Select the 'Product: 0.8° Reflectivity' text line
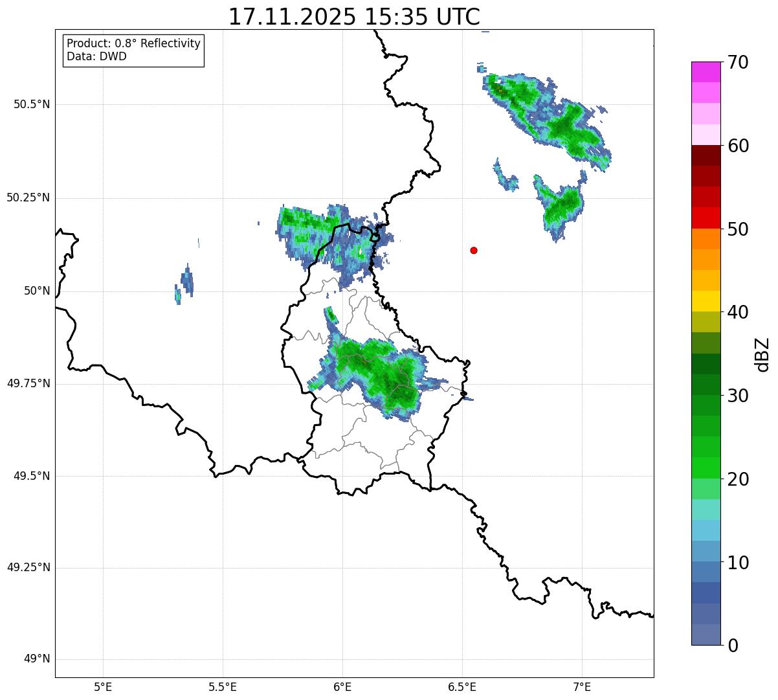Screen dimensions: 778x700 coord(134,43)
